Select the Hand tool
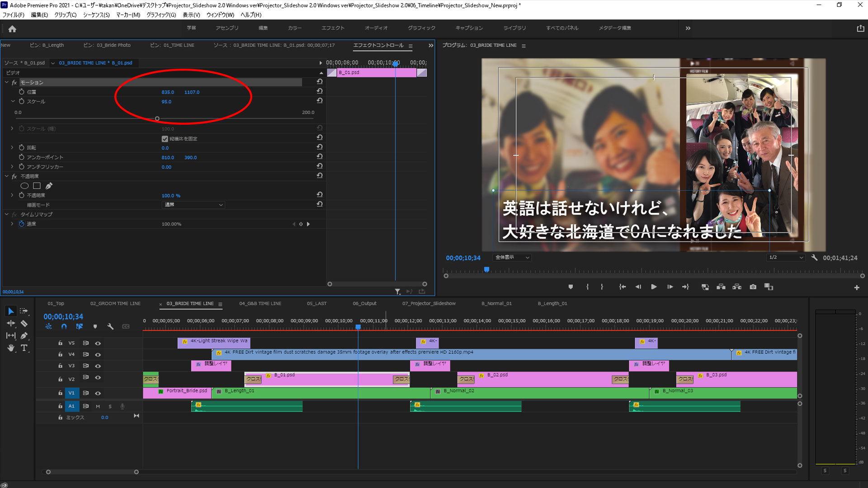The height and width of the screenshot is (488, 868). point(11,348)
